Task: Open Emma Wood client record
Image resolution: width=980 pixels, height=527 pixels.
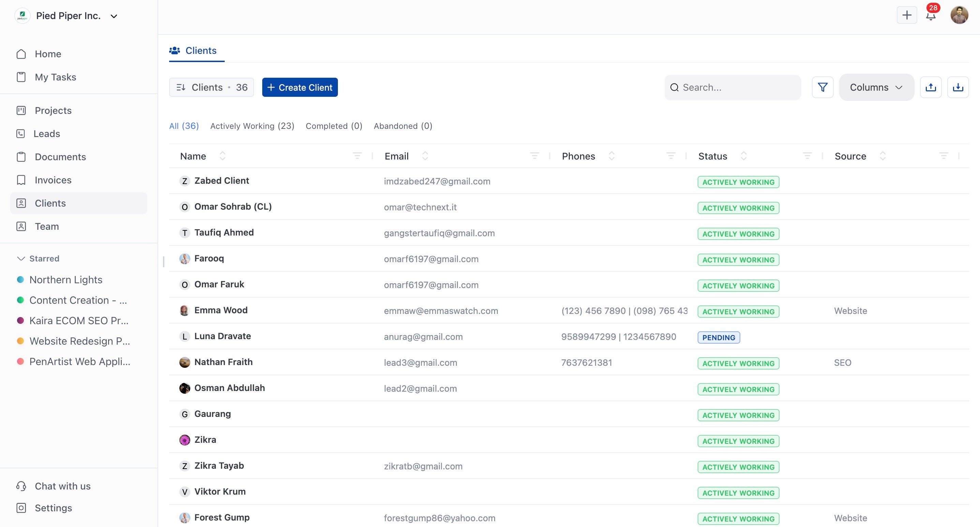Action: (221, 310)
